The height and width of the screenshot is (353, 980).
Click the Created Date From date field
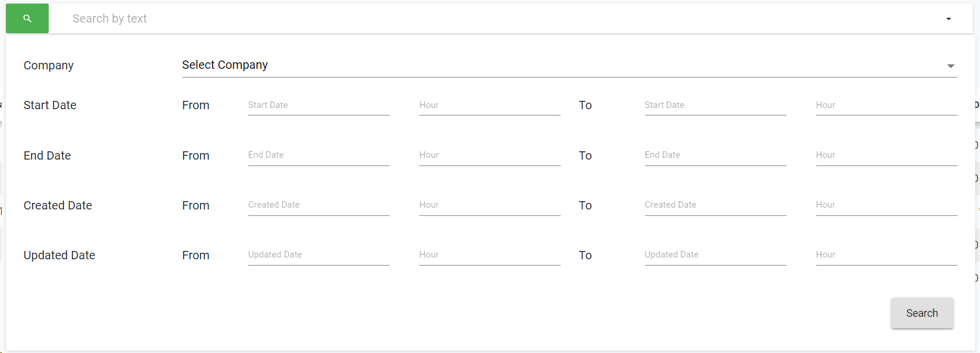318,205
